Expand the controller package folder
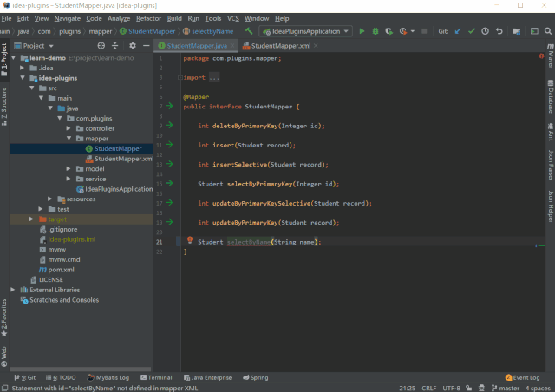Viewport: 555px width, 392px height. [69, 128]
